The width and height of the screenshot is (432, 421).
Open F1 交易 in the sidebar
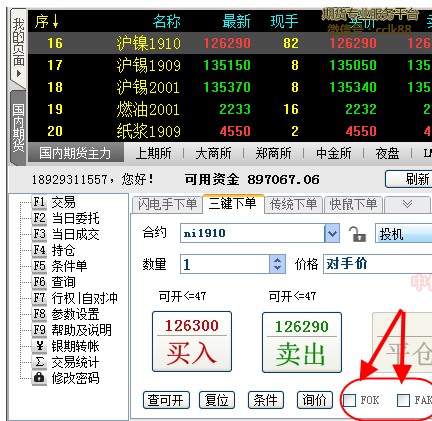(x=55, y=202)
